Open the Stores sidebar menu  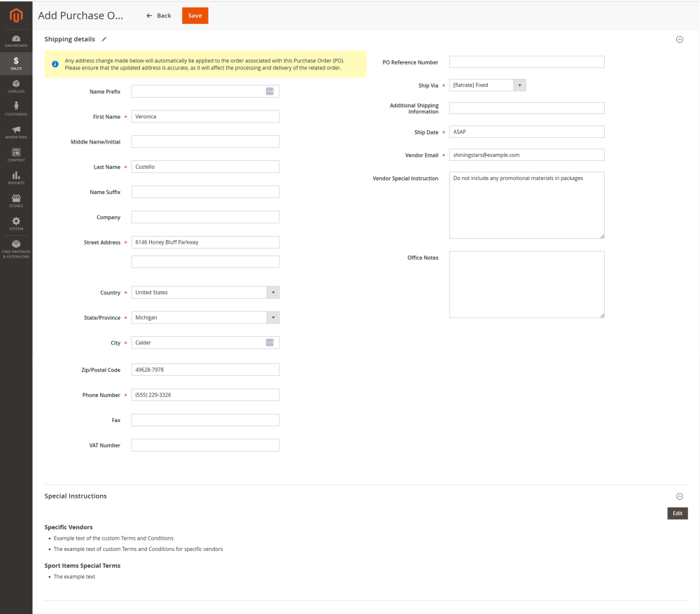point(16,201)
